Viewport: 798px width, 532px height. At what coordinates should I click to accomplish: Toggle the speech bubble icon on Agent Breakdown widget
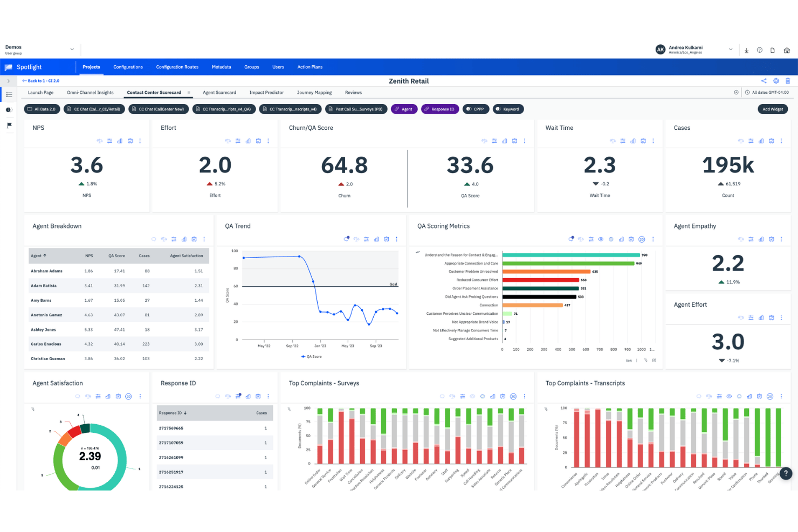[x=154, y=239]
